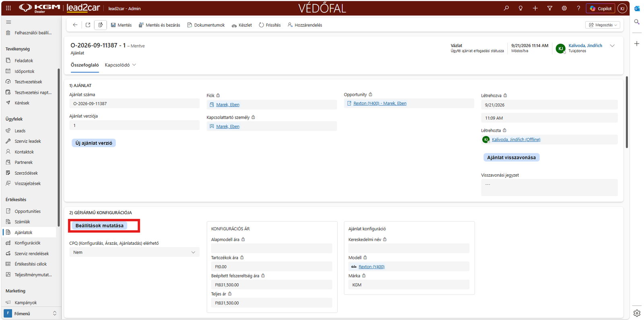Click the Új ajánlat verzió button
The width and height of the screenshot is (644, 320).
point(94,143)
